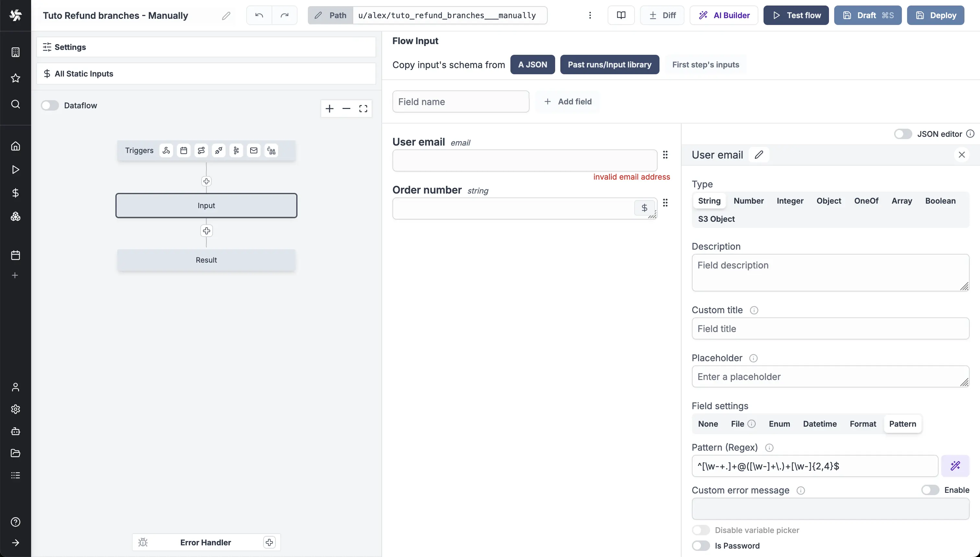Select the OneOf type option
The width and height of the screenshot is (980, 557).
point(866,201)
